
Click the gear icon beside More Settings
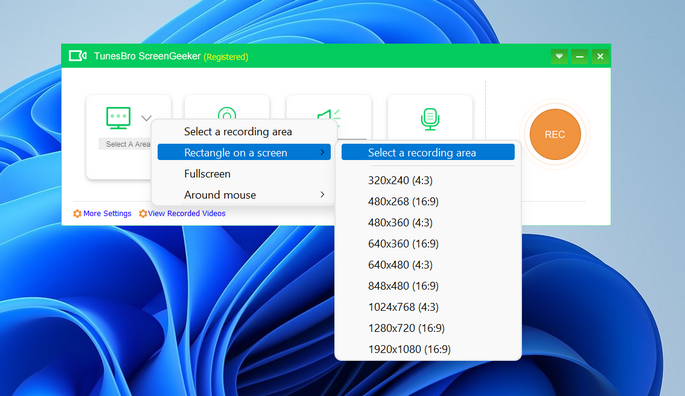point(77,213)
